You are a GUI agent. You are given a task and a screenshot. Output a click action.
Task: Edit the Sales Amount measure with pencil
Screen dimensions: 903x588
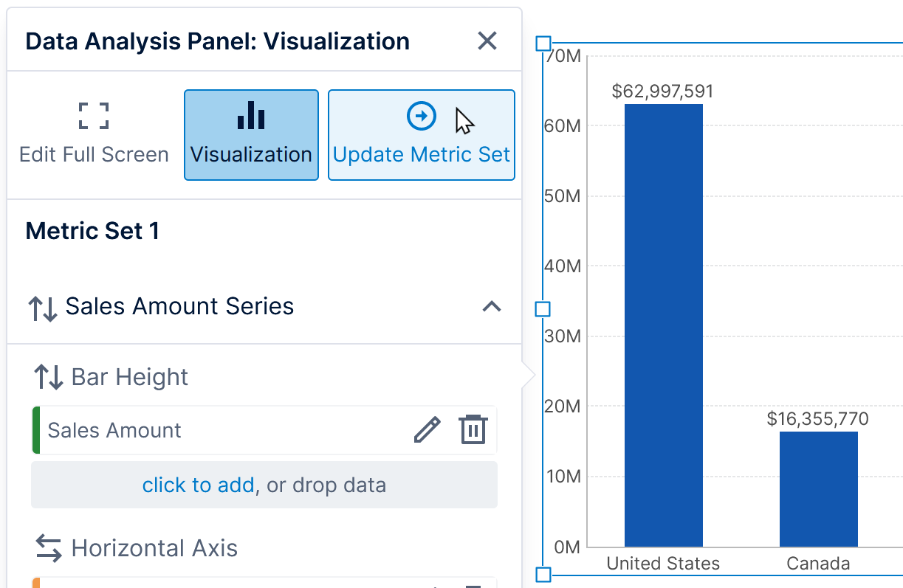(427, 429)
